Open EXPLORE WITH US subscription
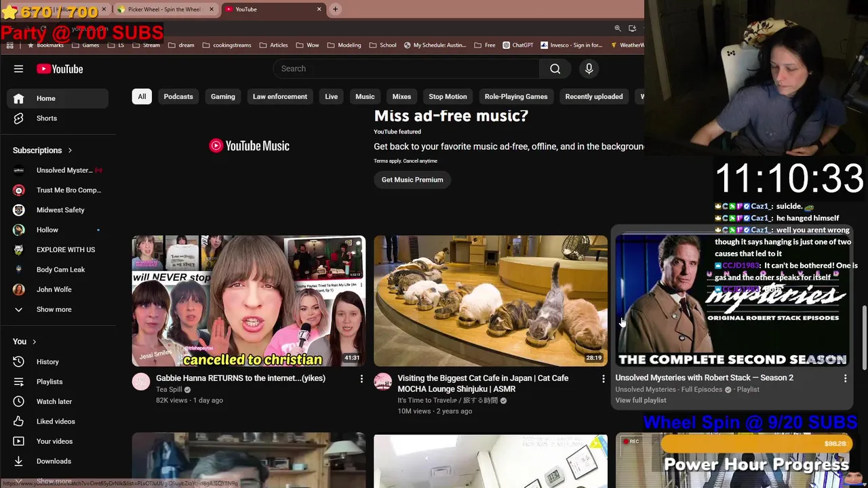Image resolution: width=868 pixels, height=488 pixels. tap(58, 249)
